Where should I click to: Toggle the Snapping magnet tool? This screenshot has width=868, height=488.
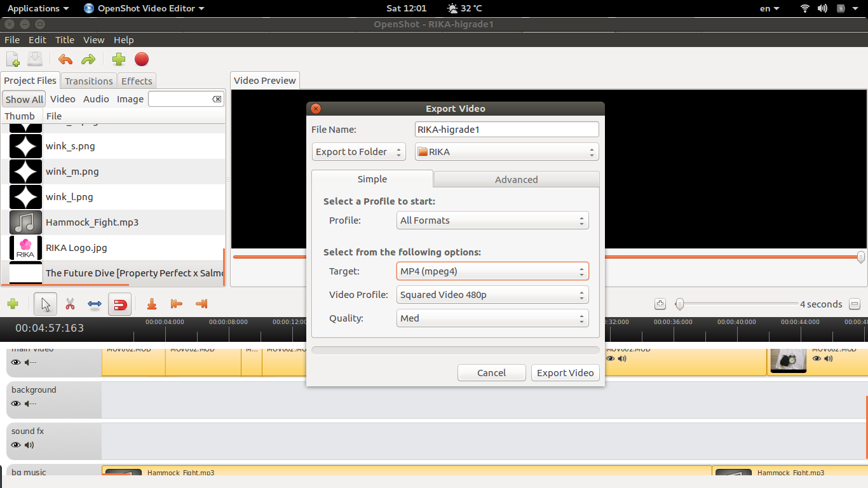click(119, 304)
